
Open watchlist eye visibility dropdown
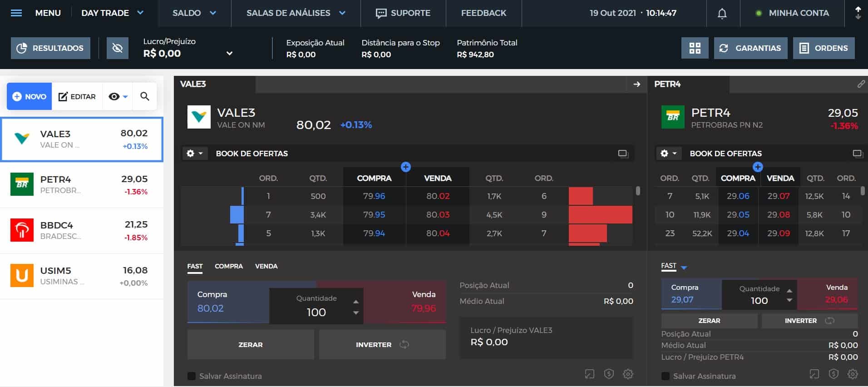118,96
